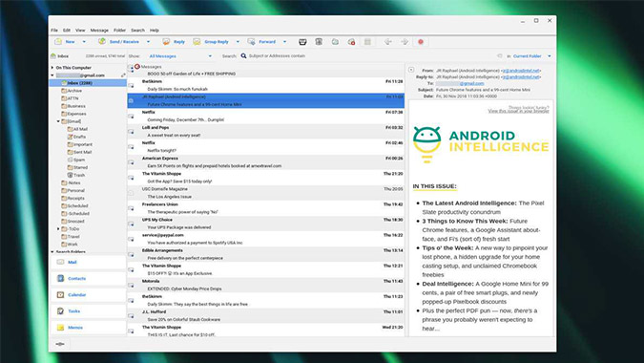Open the Show All Messages combo box
644x363 pixels.
click(179, 56)
